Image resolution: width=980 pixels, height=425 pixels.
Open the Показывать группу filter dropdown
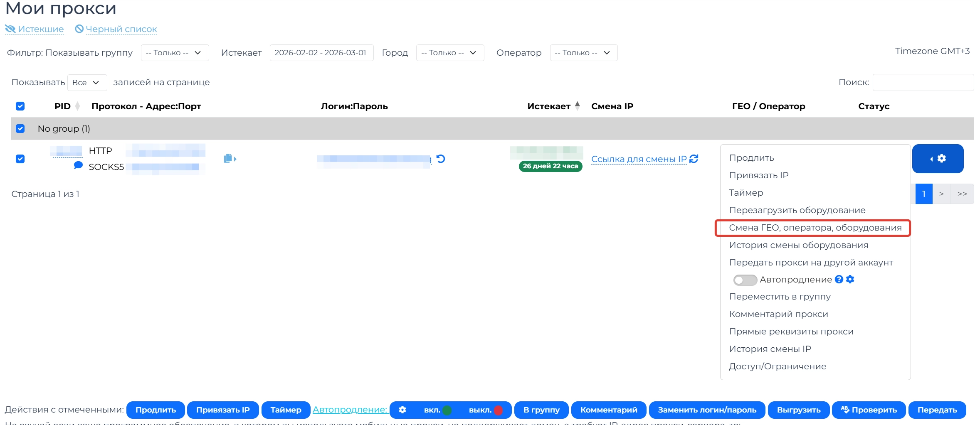(175, 53)
